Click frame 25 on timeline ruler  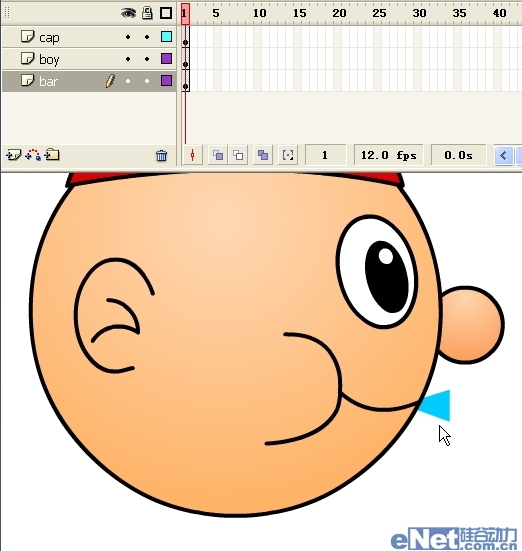point(379,13)
